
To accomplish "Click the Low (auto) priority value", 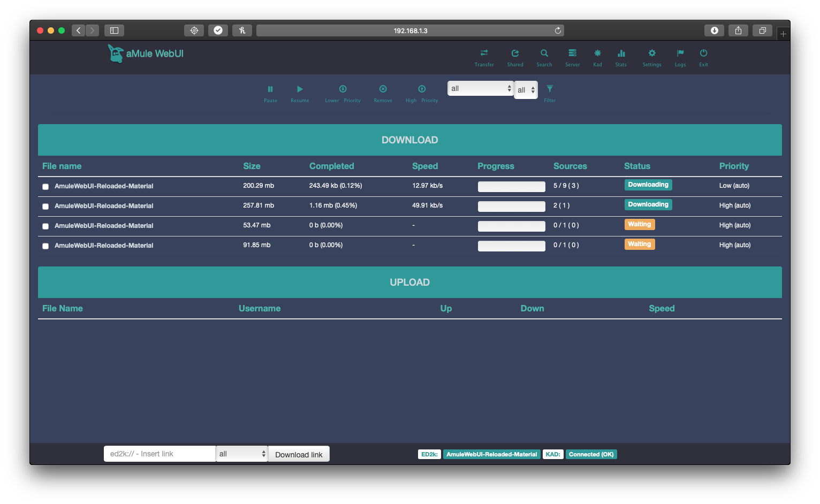I will coord(734,186).
